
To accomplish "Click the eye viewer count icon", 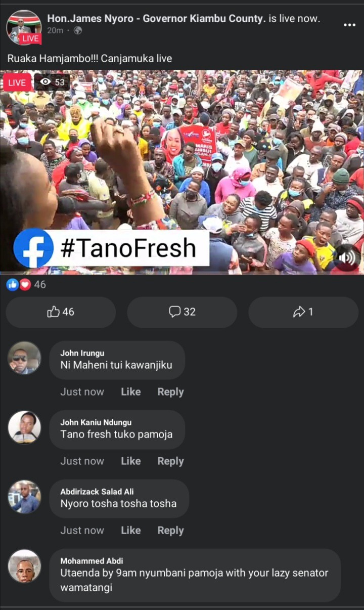I will [x=45, y=82].
